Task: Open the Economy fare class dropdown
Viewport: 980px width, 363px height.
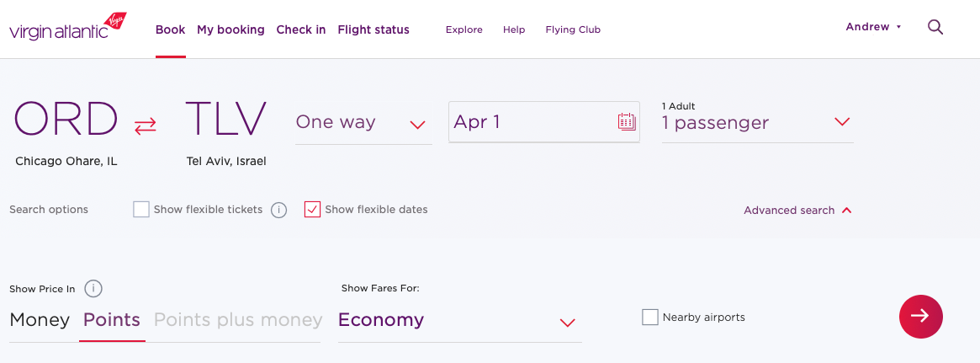Action: 459,321
